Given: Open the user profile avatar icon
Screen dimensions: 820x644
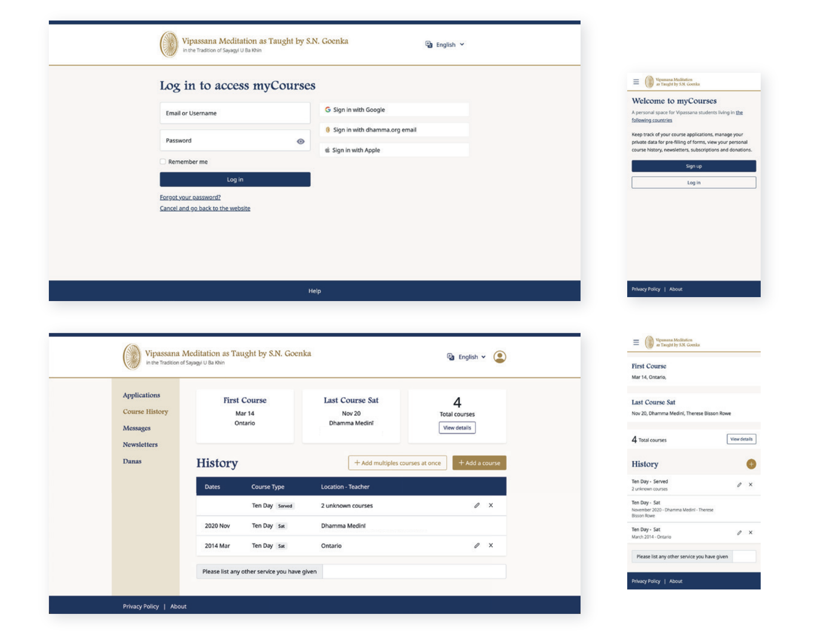Looking at the screenshot, I should coord(500,356).
